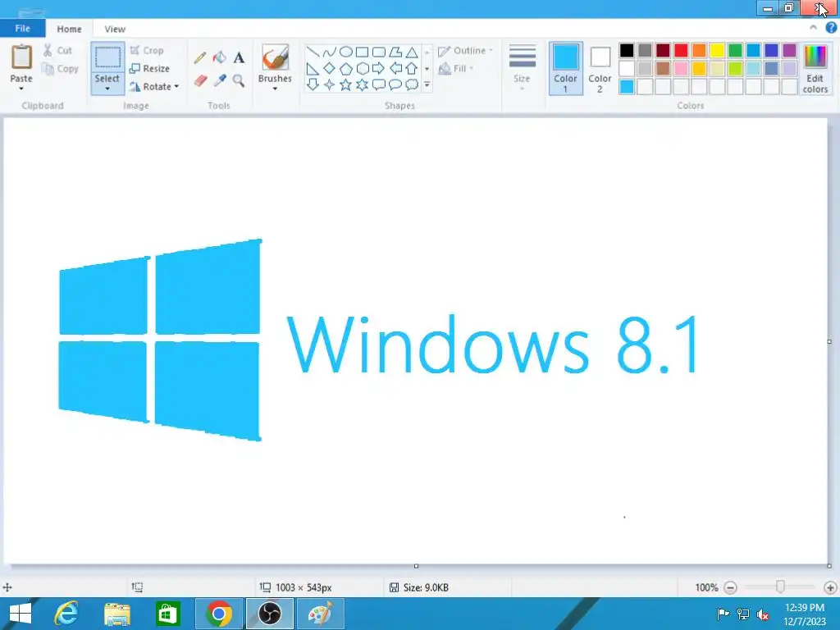Screen dimensions: 840x630
Task: Pick the Oval callout shape
Action: click(395, 84)
